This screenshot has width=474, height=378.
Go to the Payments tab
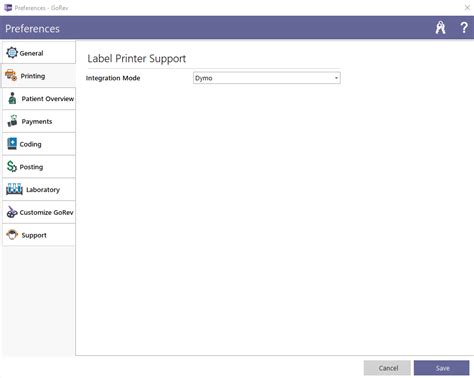39,121
